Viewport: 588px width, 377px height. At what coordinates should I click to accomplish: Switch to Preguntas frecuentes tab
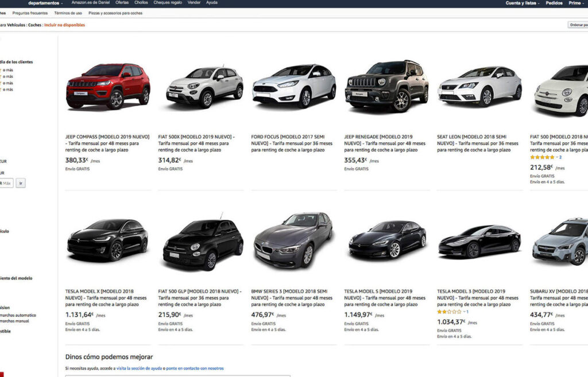click(x=30, y=13)
